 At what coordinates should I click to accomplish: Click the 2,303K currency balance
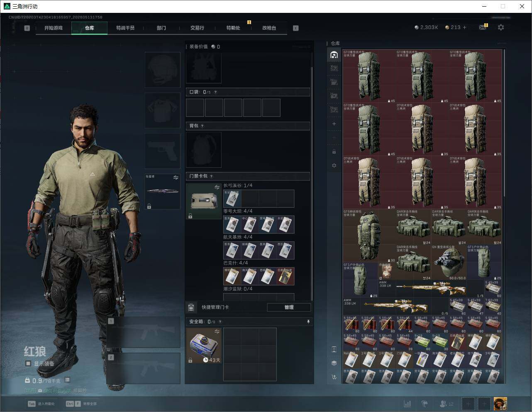point(426,27)
